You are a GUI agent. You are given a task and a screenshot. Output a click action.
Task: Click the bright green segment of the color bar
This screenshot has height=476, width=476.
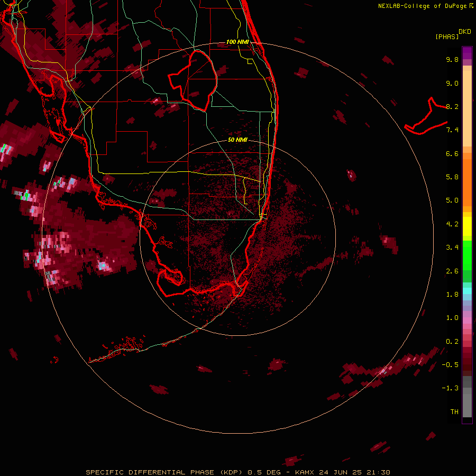coord(467,255)
